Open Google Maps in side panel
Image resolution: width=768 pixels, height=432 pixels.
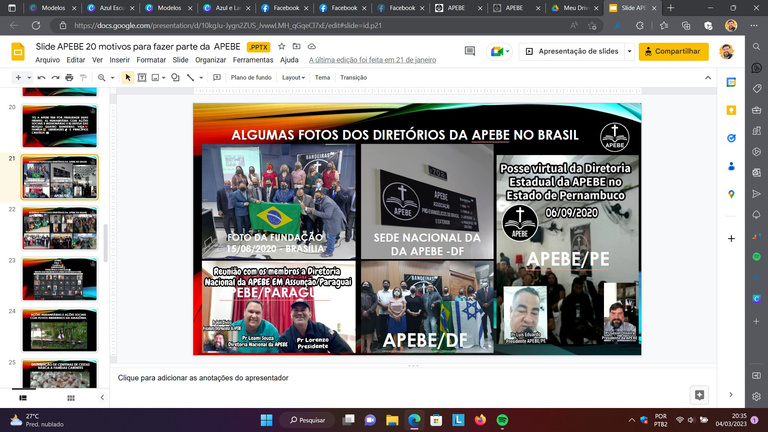click(731, 194)
